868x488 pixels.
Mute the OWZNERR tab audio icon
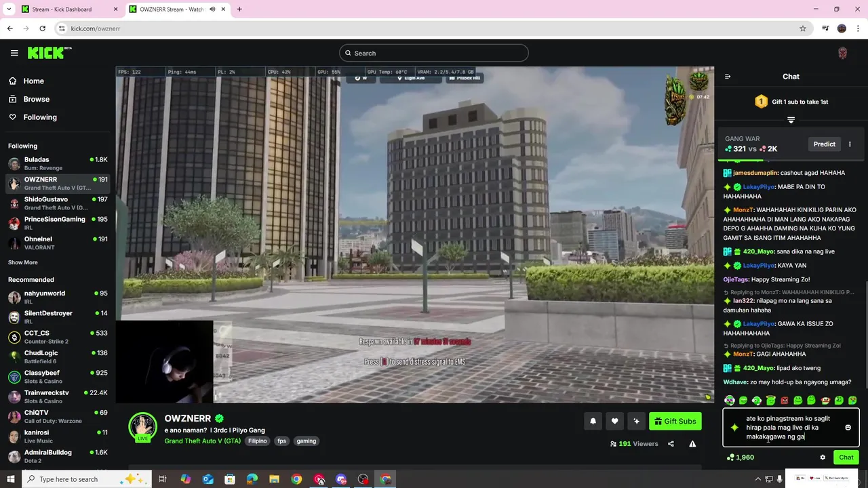(x=212, y=9)
